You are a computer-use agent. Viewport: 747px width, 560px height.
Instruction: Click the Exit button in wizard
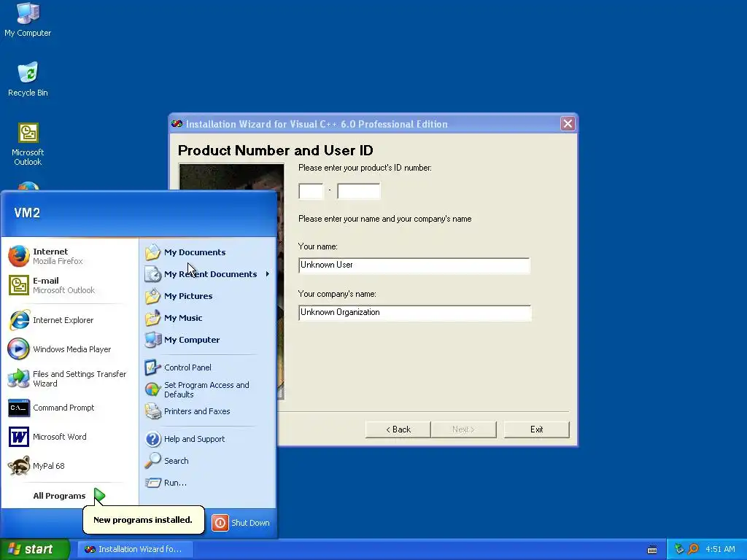tap(536, 429)
